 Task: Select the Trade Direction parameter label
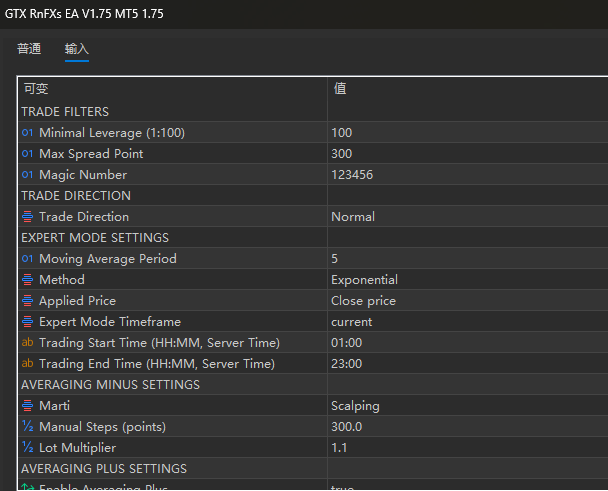click(84, 216)
